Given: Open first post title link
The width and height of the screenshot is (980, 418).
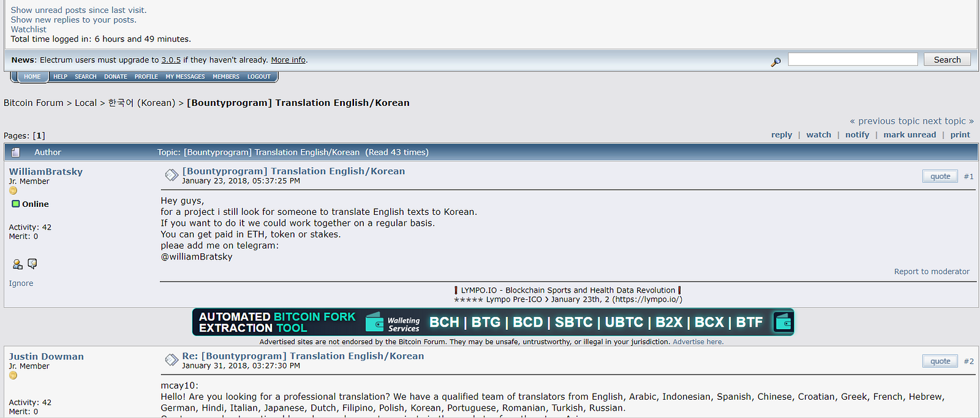Looking at the screenshot, I should coord(293,171).
